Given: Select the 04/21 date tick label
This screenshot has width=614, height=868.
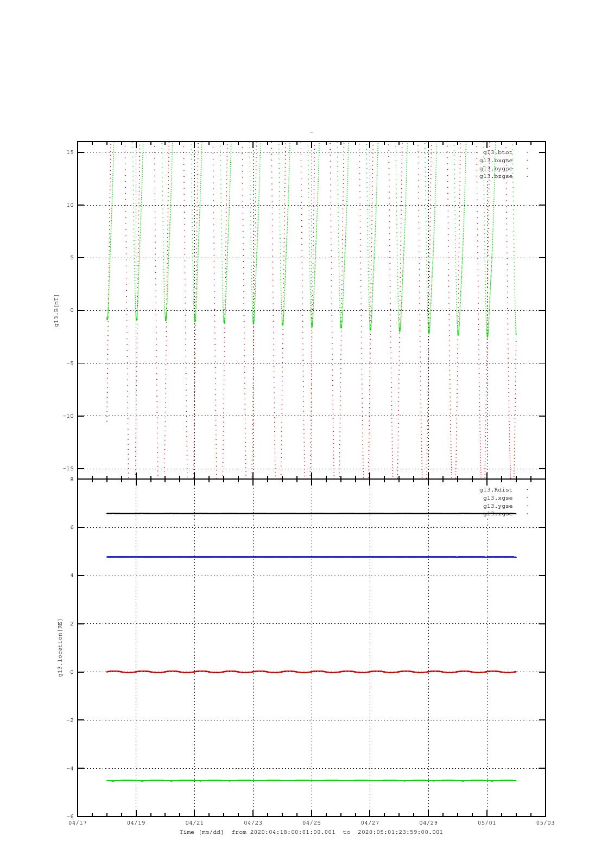Looking at the screenshot, I should (194, 823).
